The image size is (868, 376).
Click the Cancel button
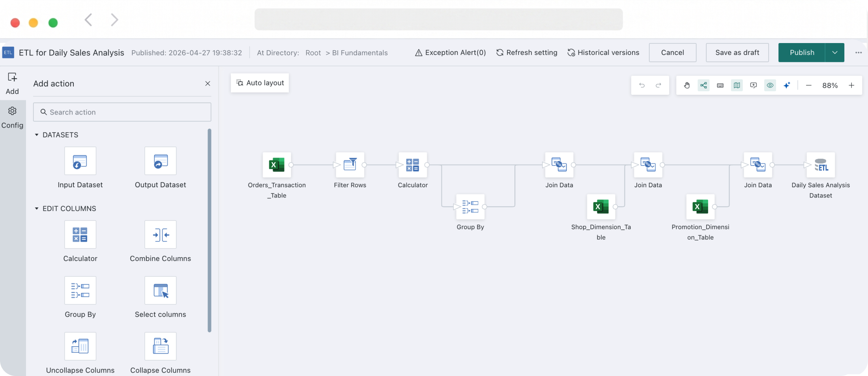point(672,53)
